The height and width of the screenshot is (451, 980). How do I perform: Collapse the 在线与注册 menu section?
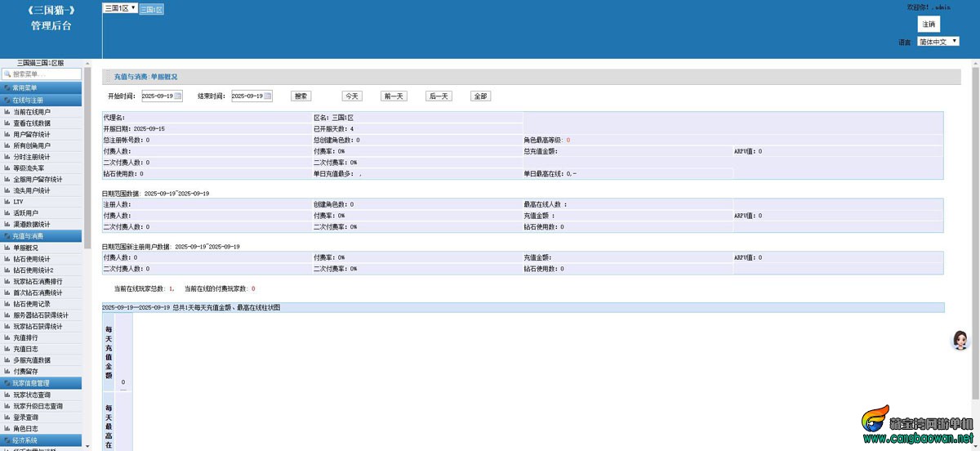click(41, 100)
